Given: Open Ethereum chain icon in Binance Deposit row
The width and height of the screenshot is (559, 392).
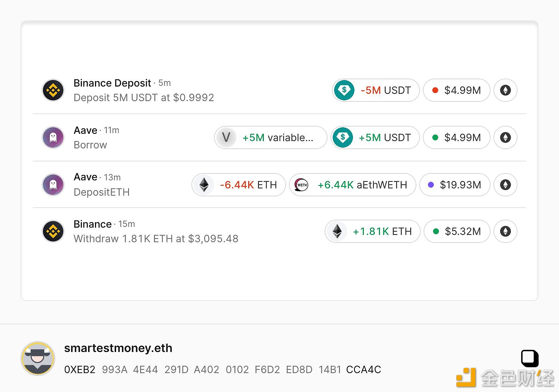Looking at the screenshot, I should click(506, 90).
